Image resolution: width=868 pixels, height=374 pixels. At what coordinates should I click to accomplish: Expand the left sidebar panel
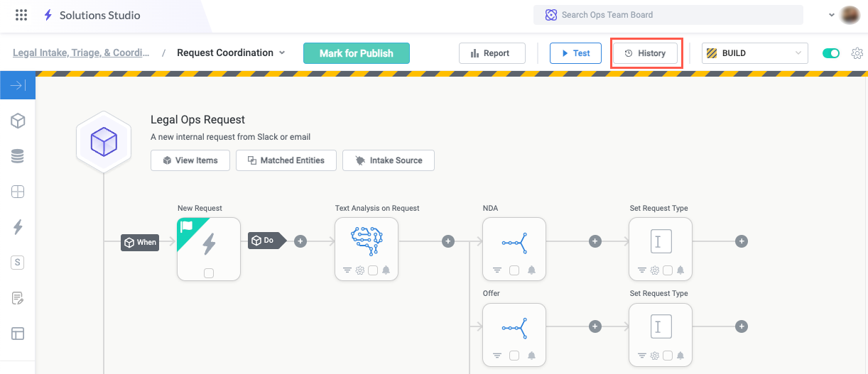point(18,86)
